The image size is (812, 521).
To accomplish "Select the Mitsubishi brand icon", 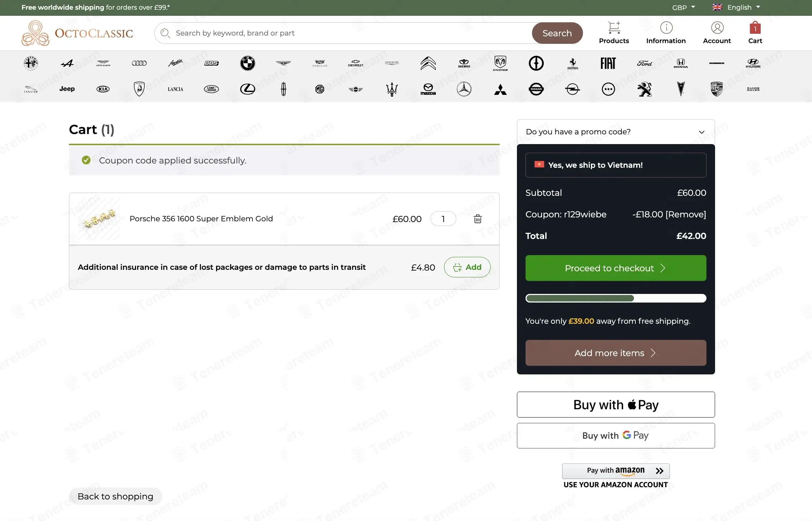I will click(x=500, y=89).
